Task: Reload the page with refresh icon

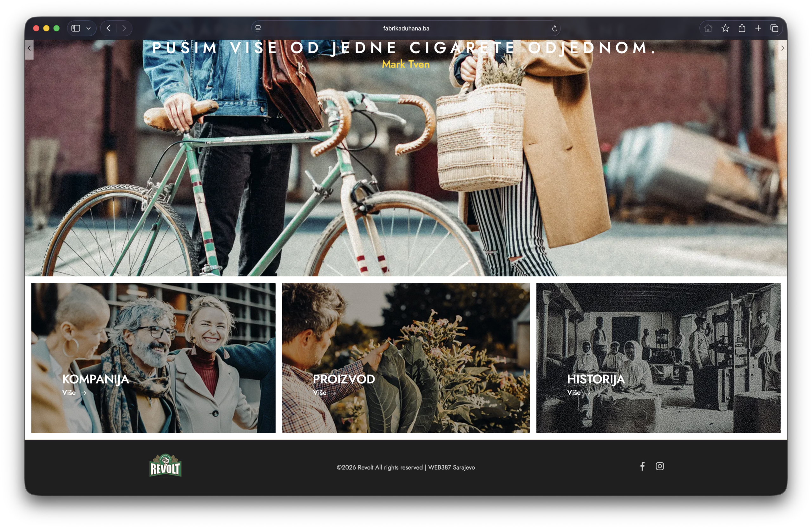Action: 554,28
